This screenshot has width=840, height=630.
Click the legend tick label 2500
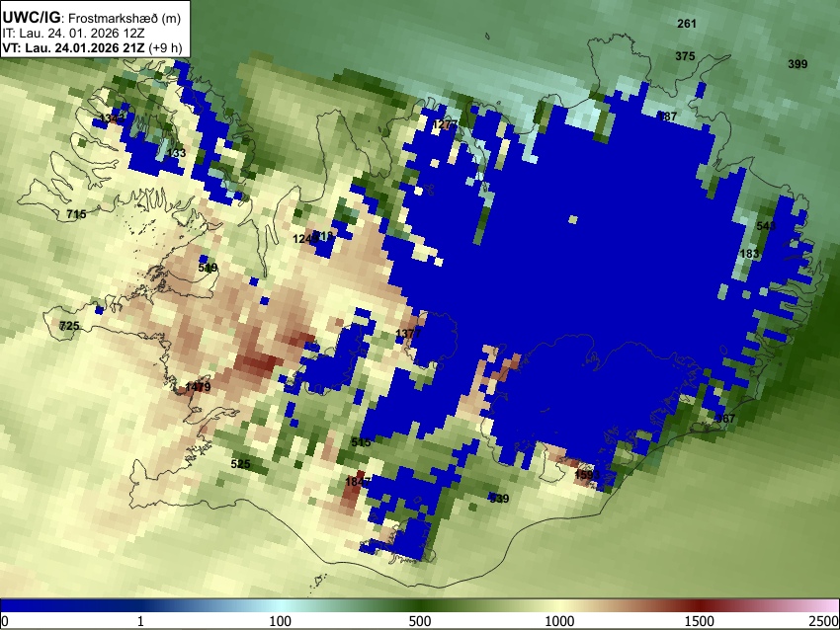click(x=824, y=621)
